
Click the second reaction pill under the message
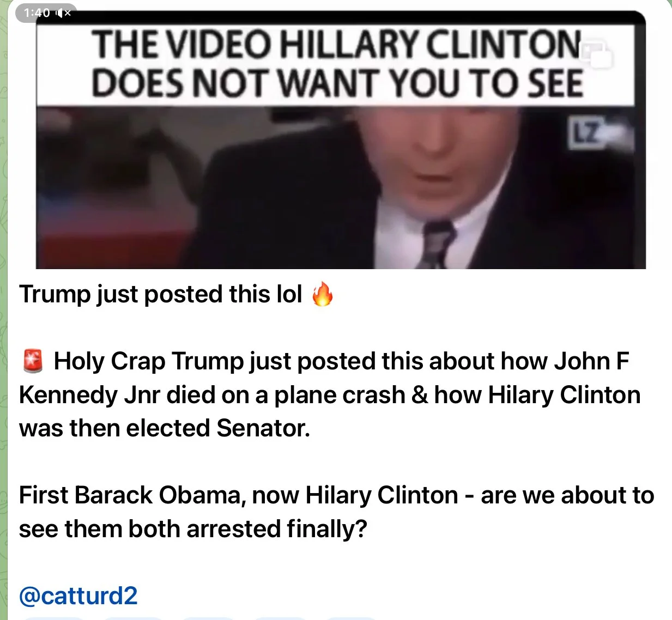click(132, 618)
